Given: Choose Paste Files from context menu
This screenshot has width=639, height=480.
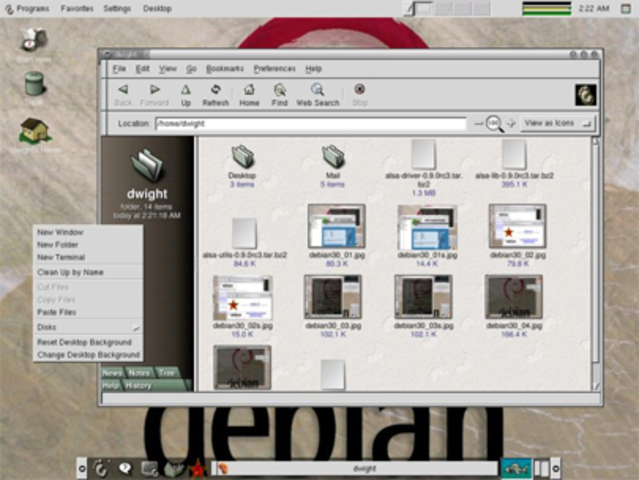Looking at the screenshot, I should [x=88, y=312].
